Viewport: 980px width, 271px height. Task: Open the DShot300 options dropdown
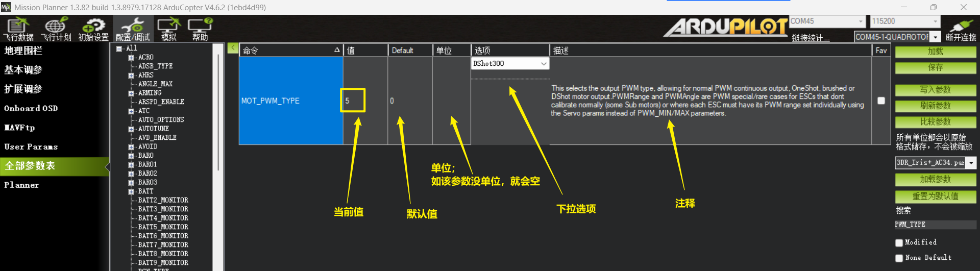(x=544, y=64)
